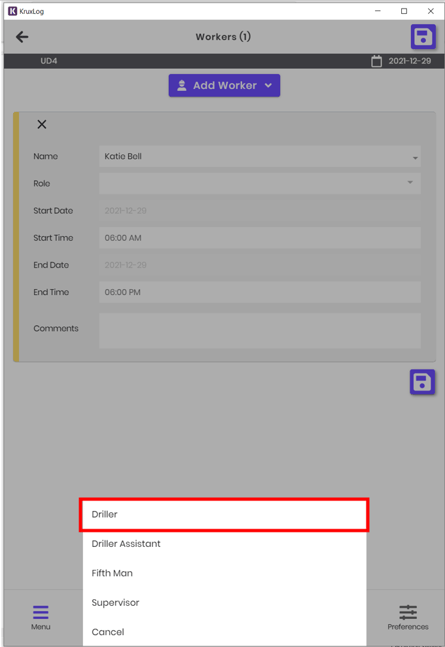445x647 pixels.
Task: Open the Name dropdown showing Katie Bell
Action: (x=260, y=156)
